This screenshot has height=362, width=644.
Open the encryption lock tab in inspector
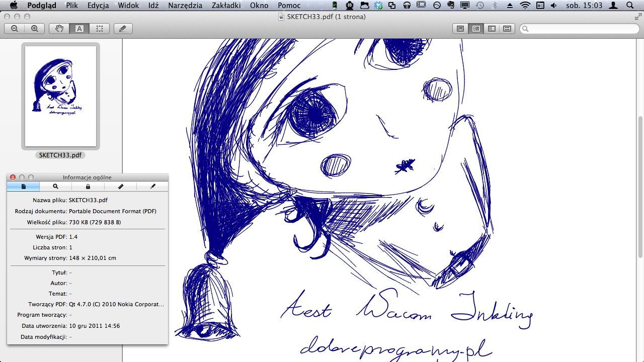88,187
